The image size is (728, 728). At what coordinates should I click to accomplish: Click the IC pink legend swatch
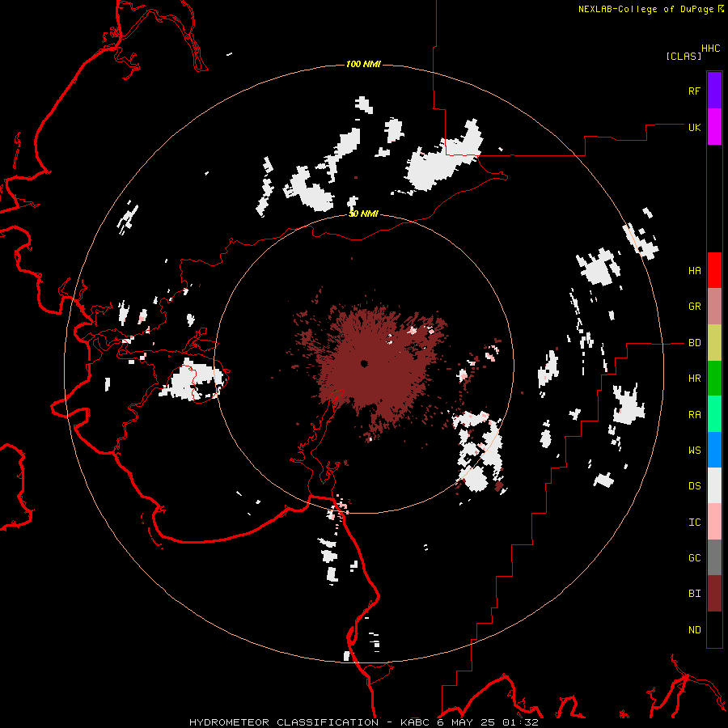pos(714,522)
